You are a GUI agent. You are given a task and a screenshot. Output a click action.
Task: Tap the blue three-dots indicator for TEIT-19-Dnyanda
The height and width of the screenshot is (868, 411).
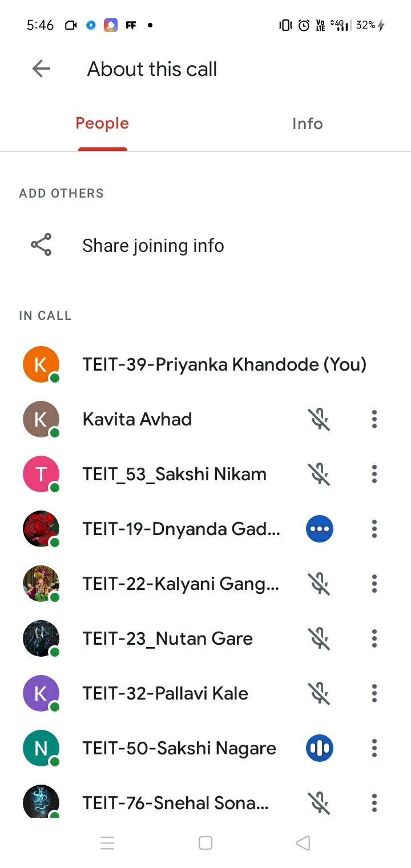pos(320,529)
